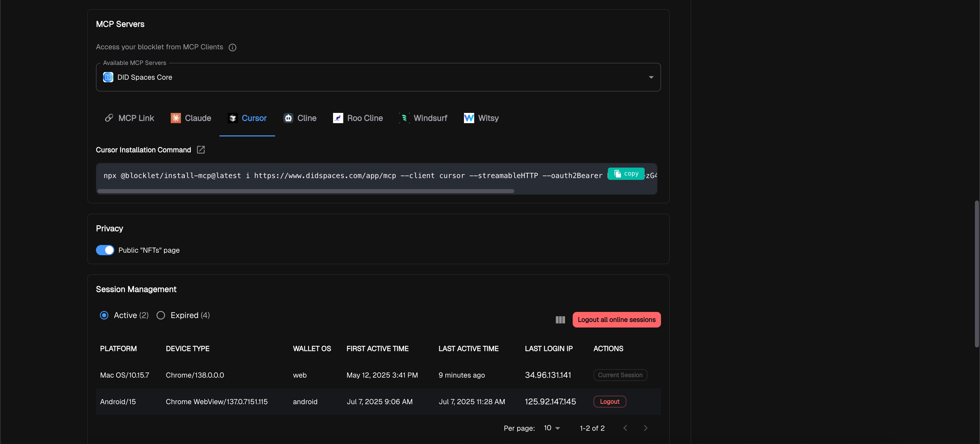Click the command box horizontal scrollbar
The width and height of the screenshot is (980, 444).
pos(305,191)
